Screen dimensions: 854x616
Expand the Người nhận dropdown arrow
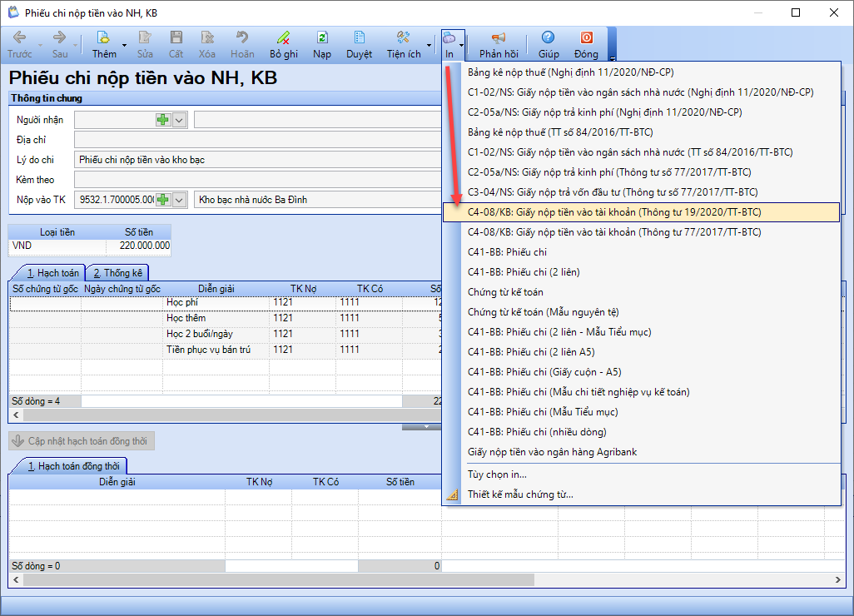(180, 120)
